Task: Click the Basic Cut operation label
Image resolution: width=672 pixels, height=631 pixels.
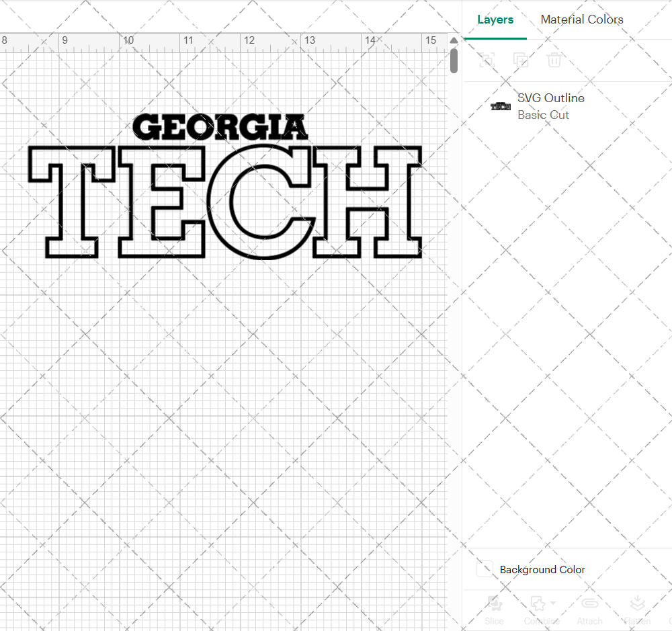Action: [543, 115]
